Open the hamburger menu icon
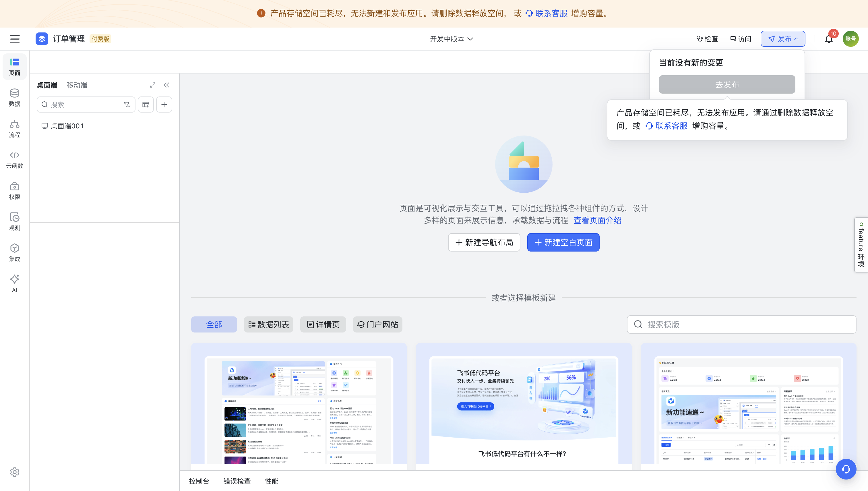The height and width of the screenshot is (491, 868). tap(15, 39)
